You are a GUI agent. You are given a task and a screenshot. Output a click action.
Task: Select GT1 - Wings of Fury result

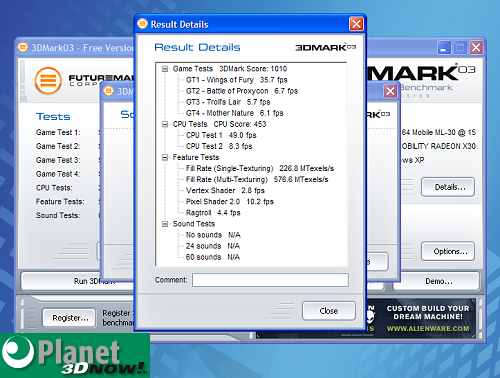point(237,80)
